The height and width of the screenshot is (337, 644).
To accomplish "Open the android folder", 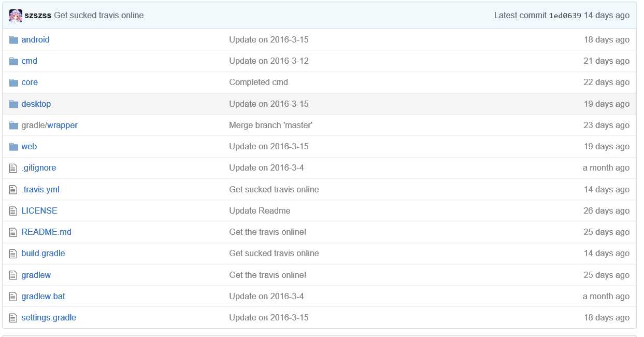I will pos(35,40).
